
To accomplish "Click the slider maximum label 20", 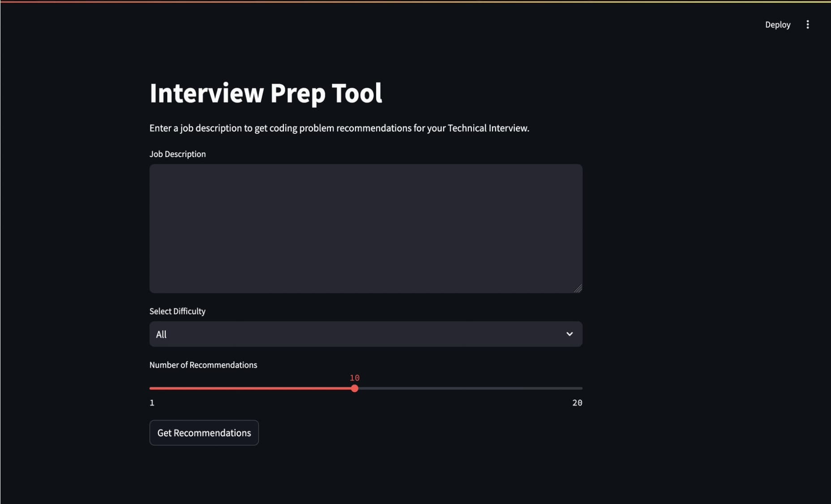I will [577, 403].
